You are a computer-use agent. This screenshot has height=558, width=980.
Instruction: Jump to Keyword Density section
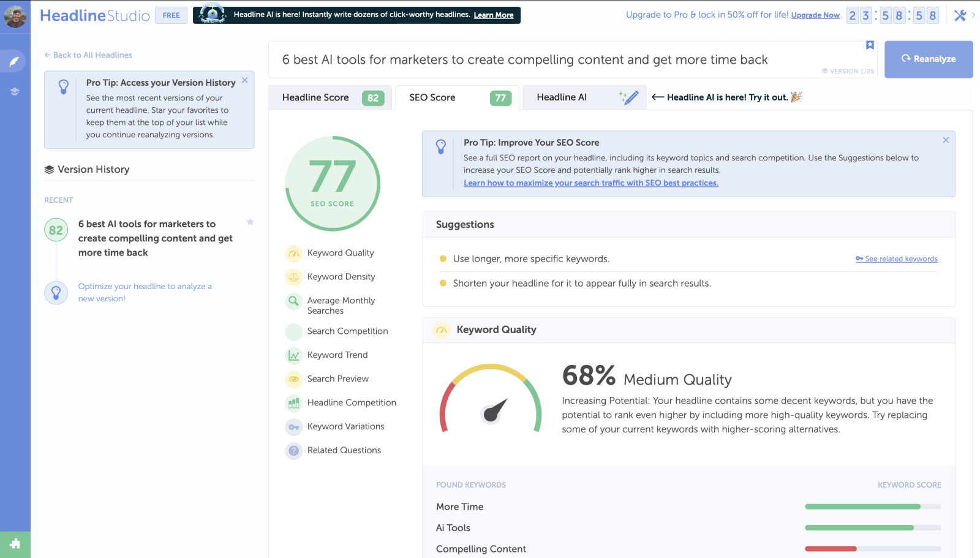click(341, 277)
